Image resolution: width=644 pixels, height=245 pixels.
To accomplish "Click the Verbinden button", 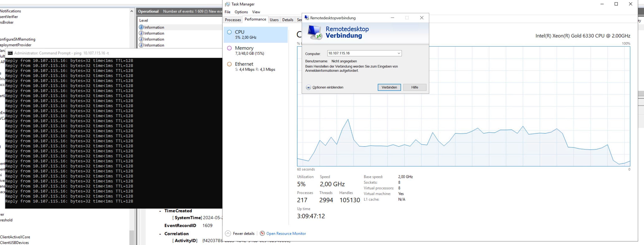I will 389,87.
